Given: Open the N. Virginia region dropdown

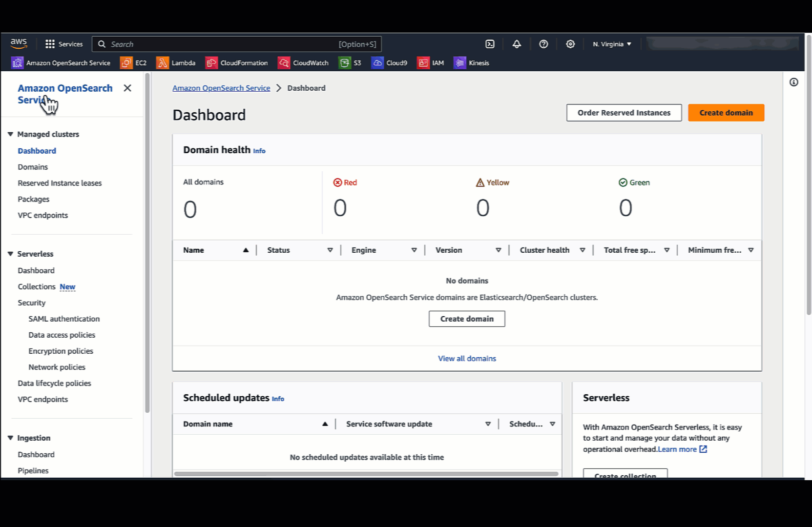Looking at the screenshot, I should tap(612, 44).
